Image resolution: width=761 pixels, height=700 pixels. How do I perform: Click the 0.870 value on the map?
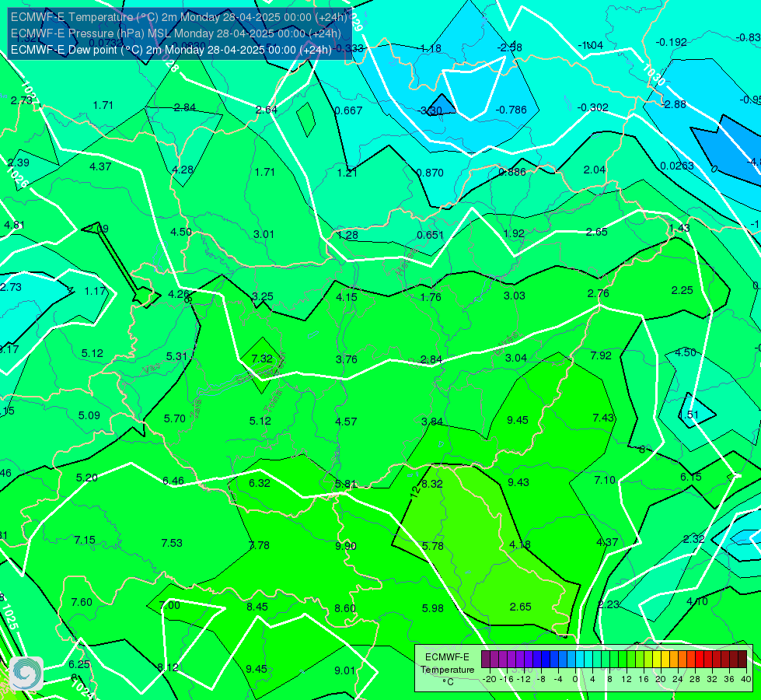coord(430,173)
